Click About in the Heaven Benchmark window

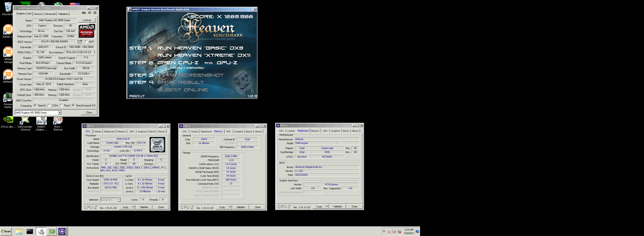(x=137, y=96)
